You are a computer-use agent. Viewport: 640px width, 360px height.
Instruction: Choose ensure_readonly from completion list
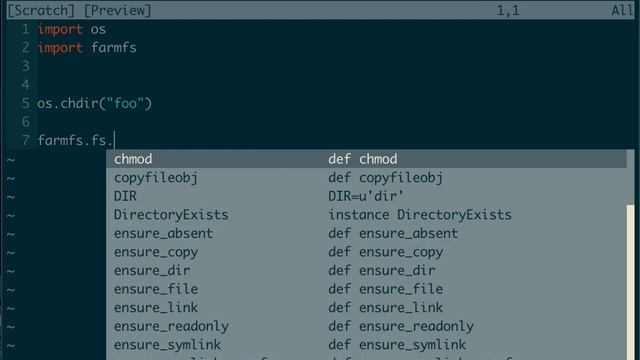point(171,327)
